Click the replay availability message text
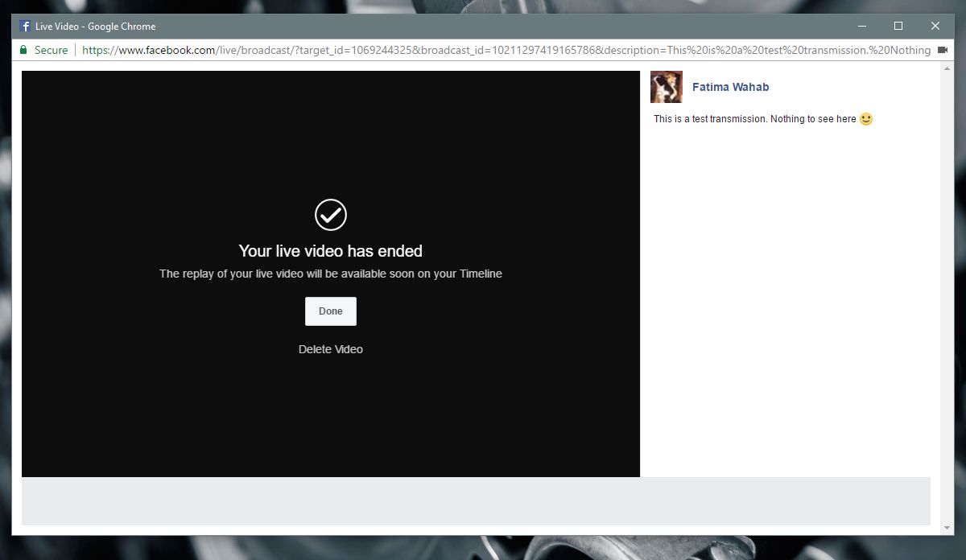Image resolution: width=966 pixels, height=560 pixels. [x=331, y=274]
